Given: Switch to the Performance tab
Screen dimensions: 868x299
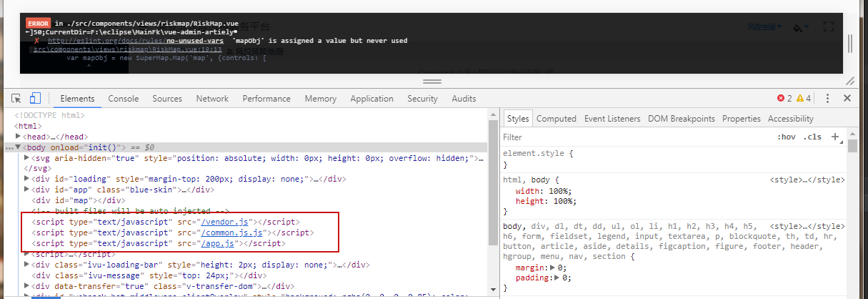Looking at the screenshot, I should click(x=266, y=99).
